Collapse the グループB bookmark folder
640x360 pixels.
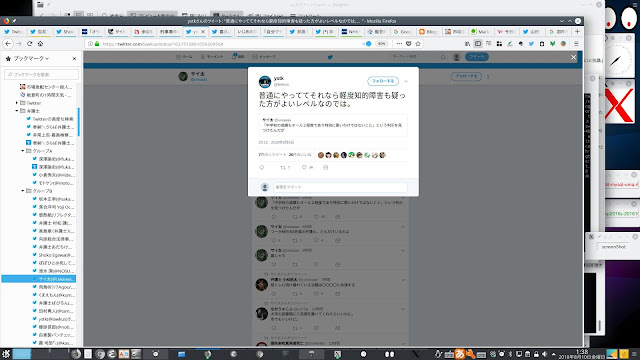click(x=23, y=191)
